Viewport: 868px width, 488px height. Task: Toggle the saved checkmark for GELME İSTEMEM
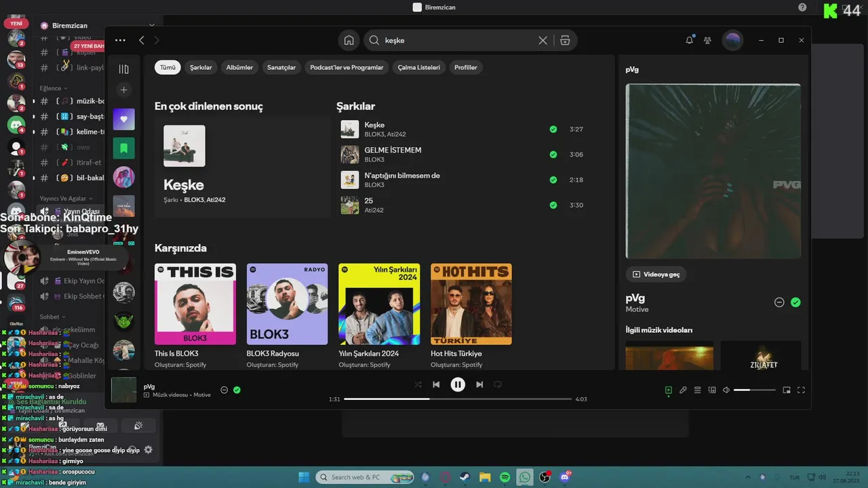[553, 155]
